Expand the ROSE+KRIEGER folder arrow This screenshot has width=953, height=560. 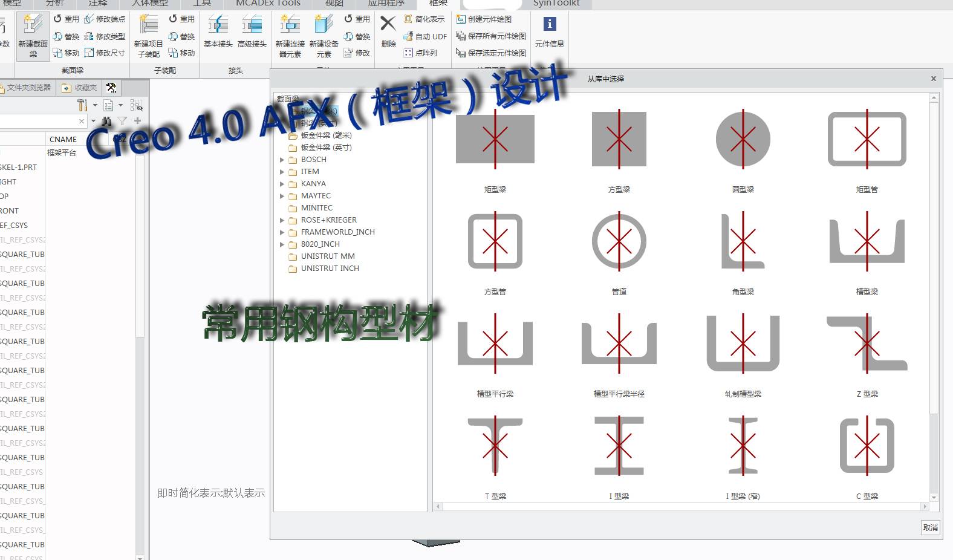[x=282, y=220]
